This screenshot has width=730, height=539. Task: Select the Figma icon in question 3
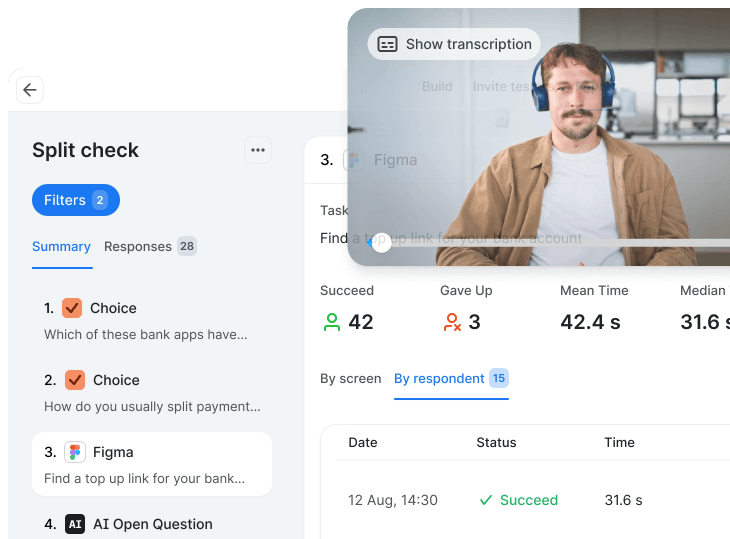(x=75, y=452)
